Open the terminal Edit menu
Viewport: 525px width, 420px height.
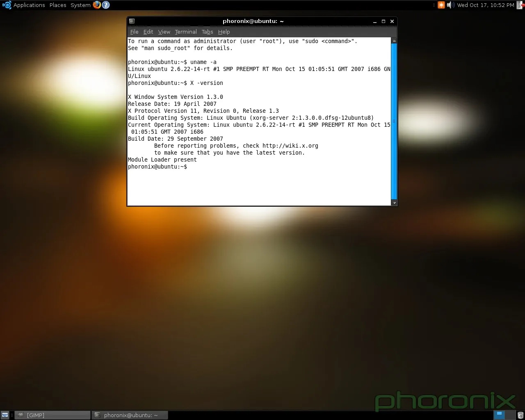148,32
